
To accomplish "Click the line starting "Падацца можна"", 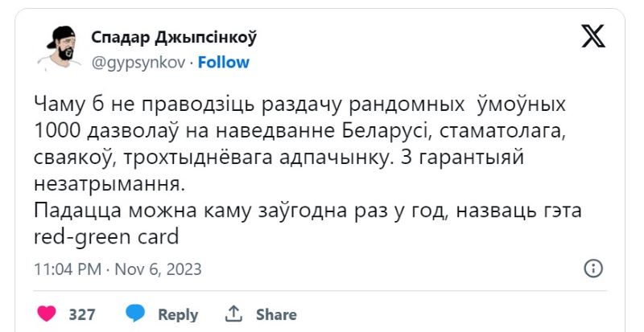I will (312, 211).
